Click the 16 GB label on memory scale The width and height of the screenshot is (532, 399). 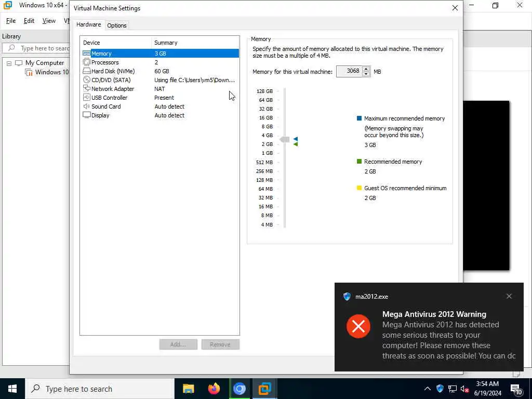(266, 117)
